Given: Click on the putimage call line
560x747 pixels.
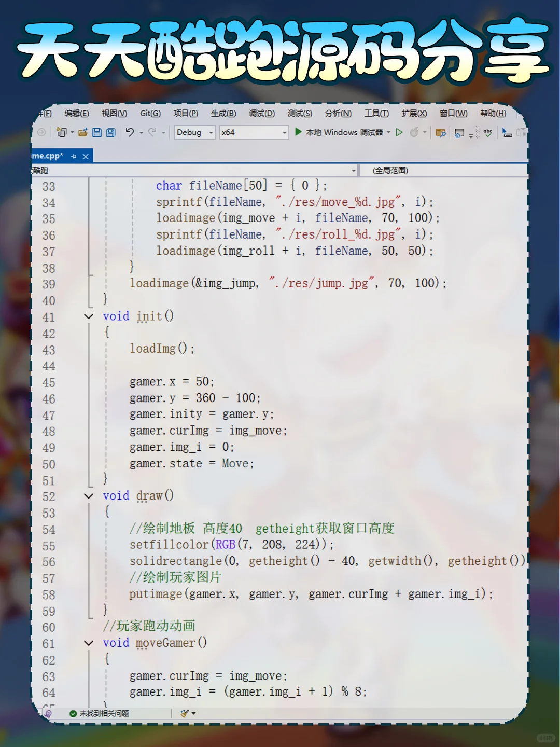Looking at the screenshot, I should click(311, 594).
